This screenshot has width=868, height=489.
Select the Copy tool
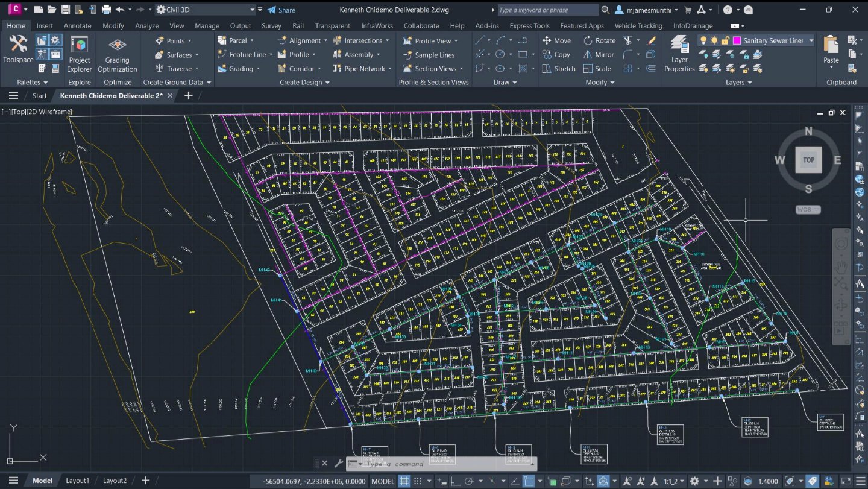point(556,54)
